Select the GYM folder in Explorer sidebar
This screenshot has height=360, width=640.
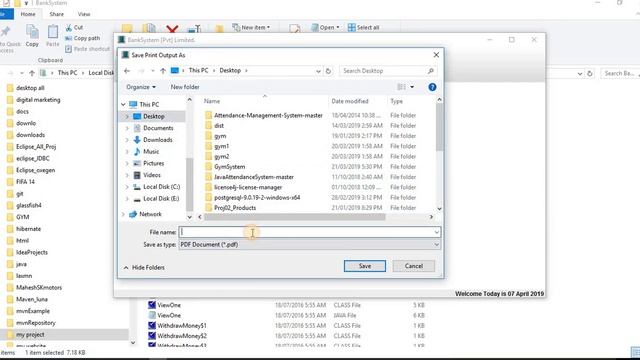(x=22, y=217)
